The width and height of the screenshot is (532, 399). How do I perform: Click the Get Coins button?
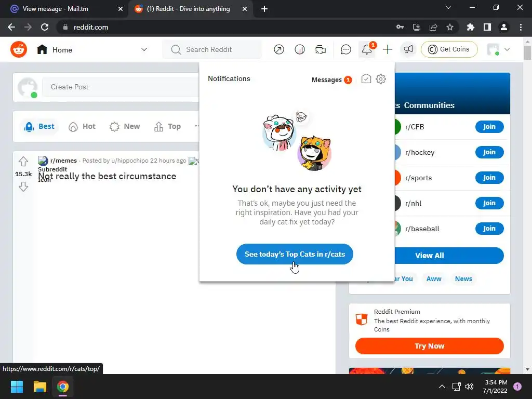449,49
